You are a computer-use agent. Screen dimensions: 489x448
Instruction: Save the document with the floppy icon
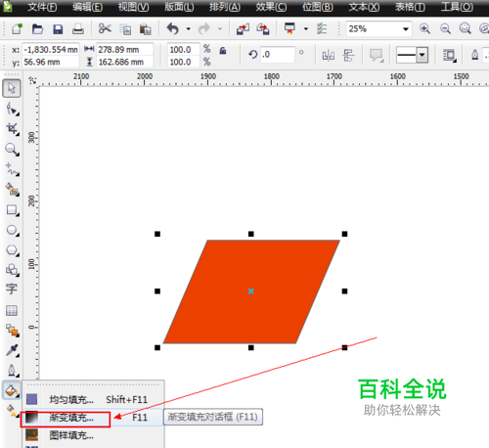[x=58, y=29]
